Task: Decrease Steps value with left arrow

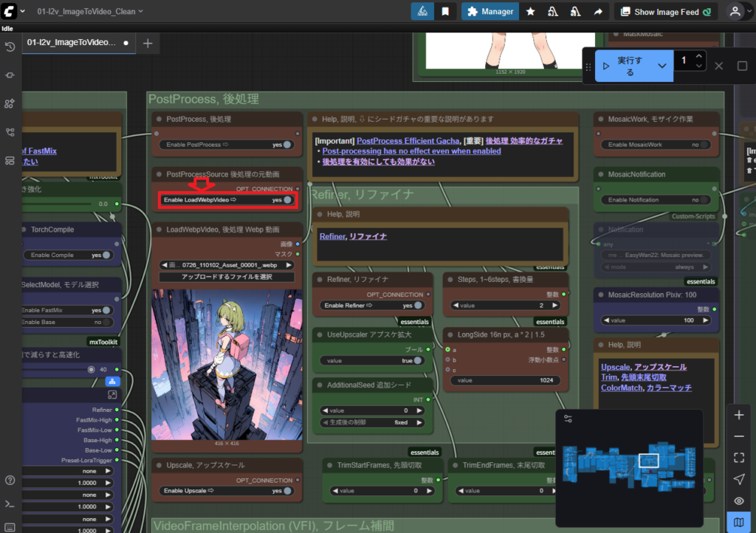Action: point(456,306)
